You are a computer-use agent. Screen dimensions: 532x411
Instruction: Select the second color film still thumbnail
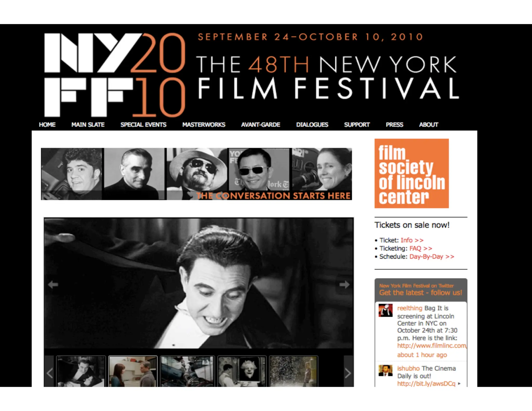click(x=187, y=372)
